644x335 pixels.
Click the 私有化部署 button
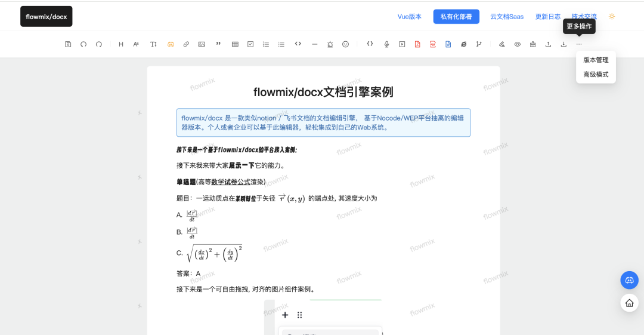click(x=456, y=17)
